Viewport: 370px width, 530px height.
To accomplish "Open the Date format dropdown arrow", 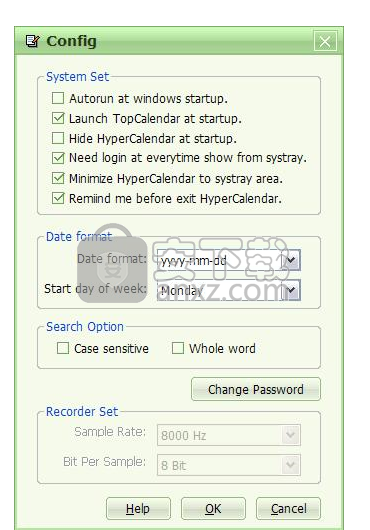I will point(291,260).
